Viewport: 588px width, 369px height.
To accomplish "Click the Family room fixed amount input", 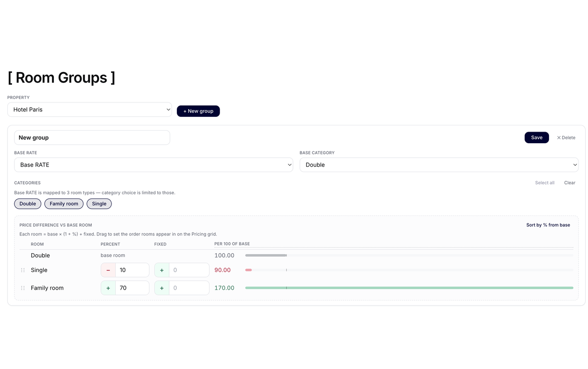I will [x=189, y=288].
